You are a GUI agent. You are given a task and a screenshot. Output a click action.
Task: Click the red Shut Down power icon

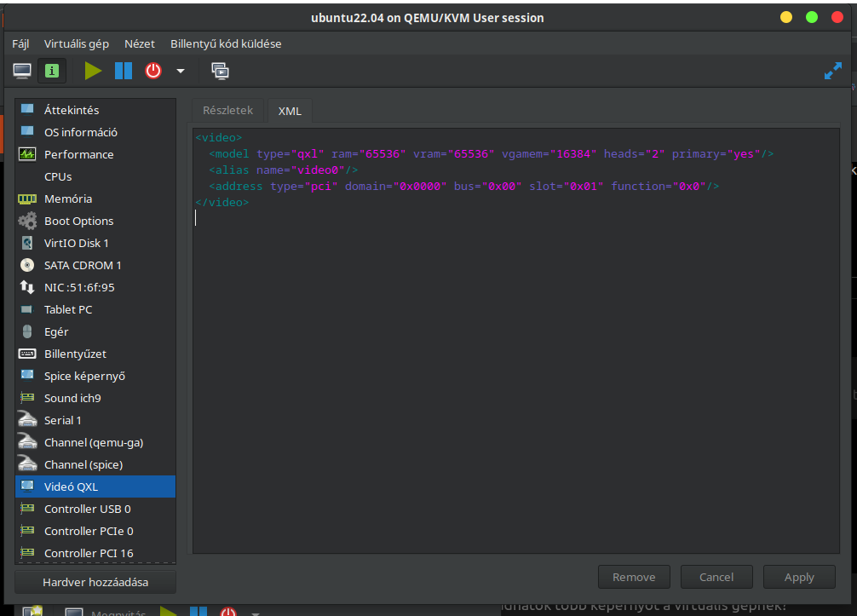(153, 71)
